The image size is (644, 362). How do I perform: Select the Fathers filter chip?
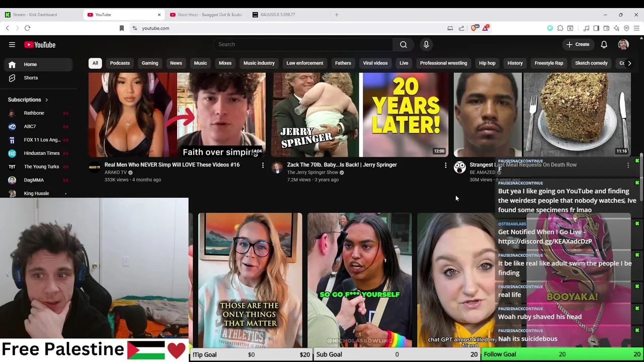coord(343,63)
